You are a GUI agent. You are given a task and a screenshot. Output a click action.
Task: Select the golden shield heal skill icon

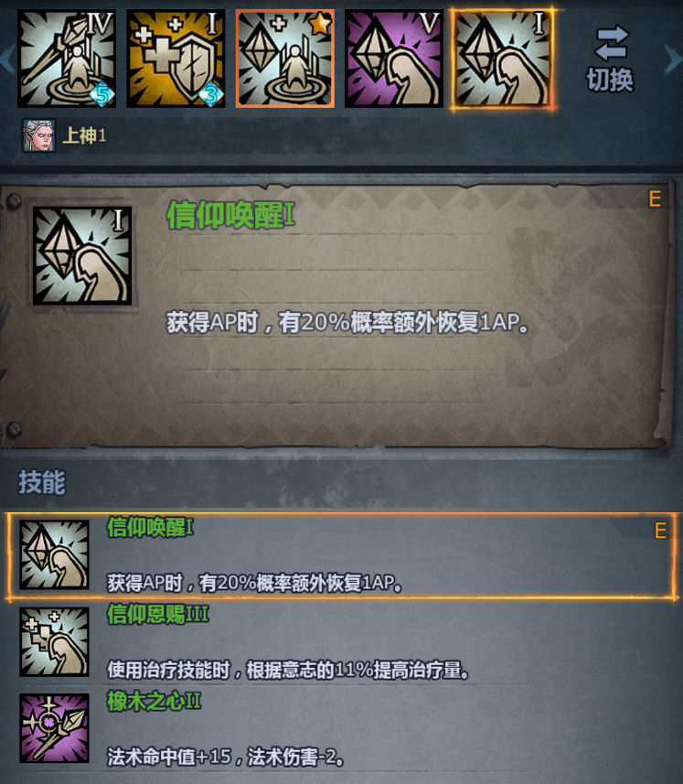176,59
